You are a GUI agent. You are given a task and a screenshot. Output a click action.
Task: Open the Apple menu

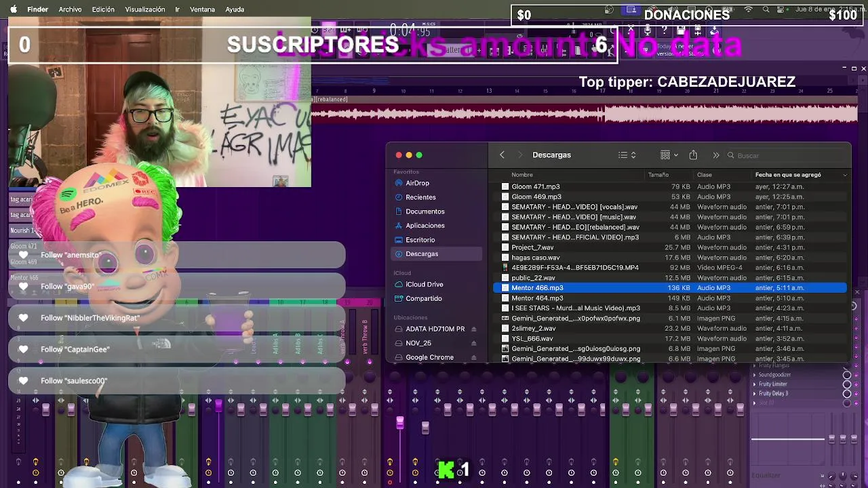coord(14,9)
